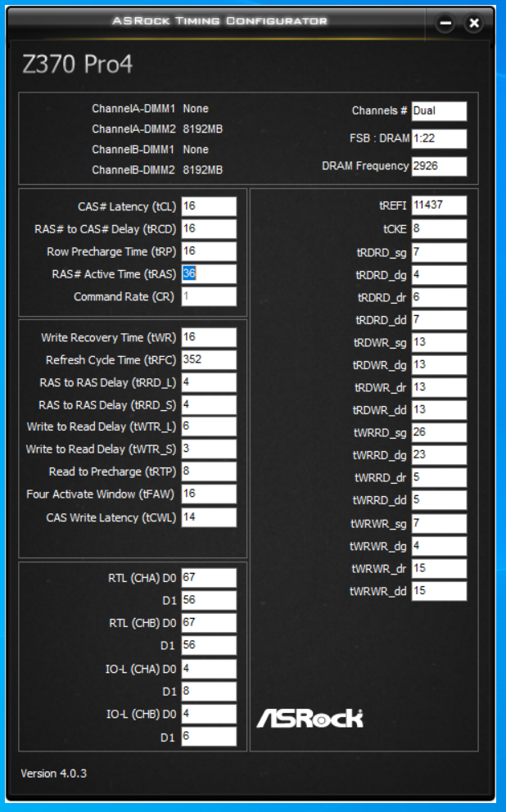
Task: Click the tREFI field showing 11437
Action: point(439,205)
